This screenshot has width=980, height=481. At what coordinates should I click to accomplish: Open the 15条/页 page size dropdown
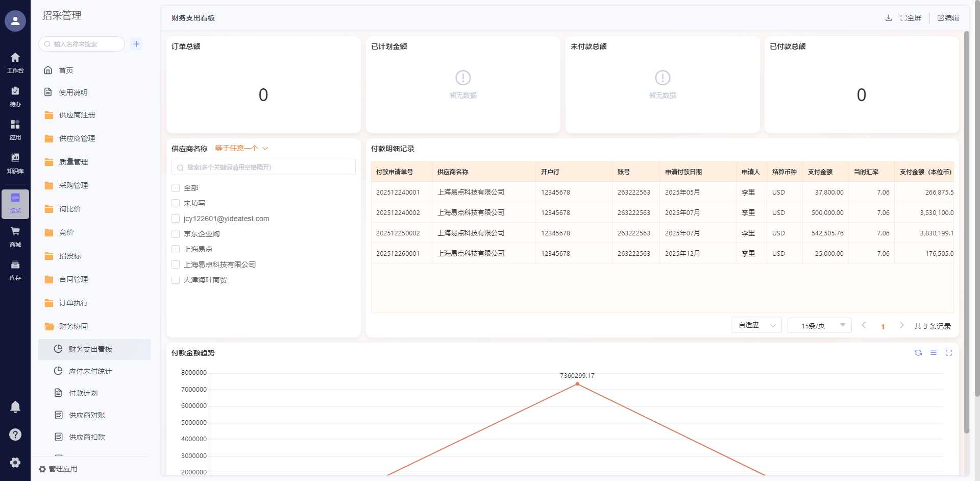pyautogui.click(x=819, y=325)
